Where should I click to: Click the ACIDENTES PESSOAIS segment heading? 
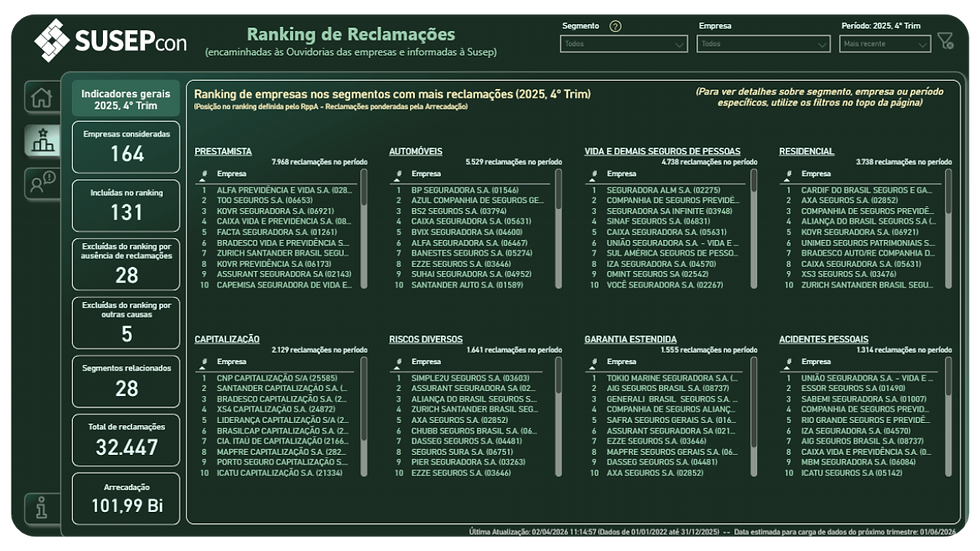[x=824, y=339]
